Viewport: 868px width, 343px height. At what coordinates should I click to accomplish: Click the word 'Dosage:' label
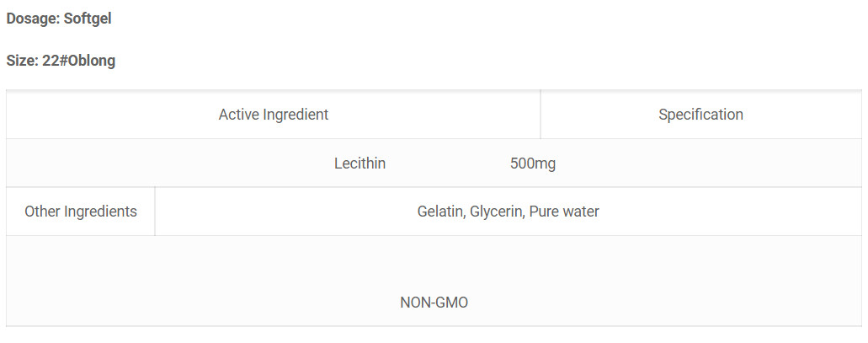point(33,19)
